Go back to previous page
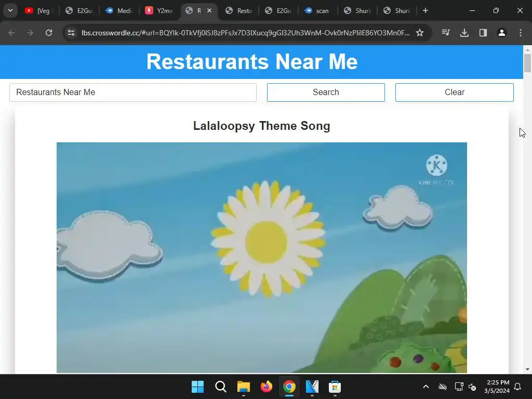The width and height of the screenshot is (532, 399). coord(11,33)
